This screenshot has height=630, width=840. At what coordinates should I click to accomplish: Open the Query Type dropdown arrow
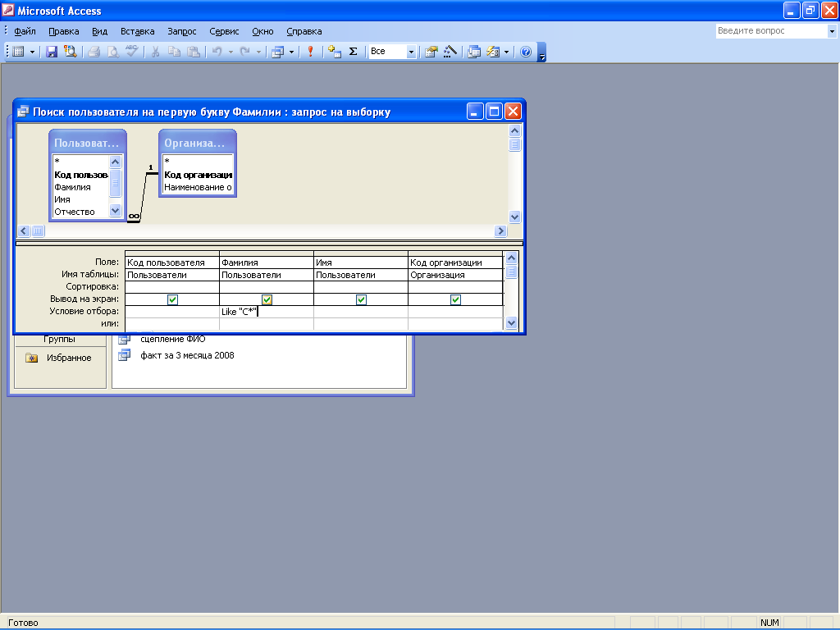[x=291, y=52]
